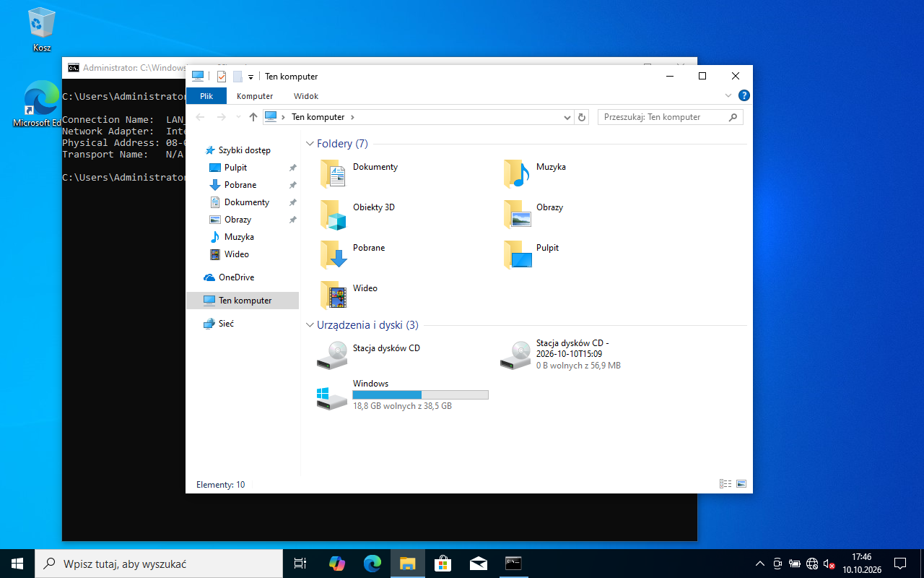Click the Ten komputer address bar path
Viewport: 924px width, 578px height.
[x=318, y=117]
